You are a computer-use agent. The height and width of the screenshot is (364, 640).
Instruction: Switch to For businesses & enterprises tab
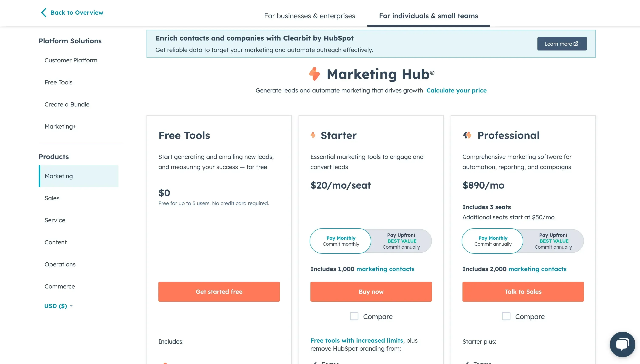click(310, 16)
